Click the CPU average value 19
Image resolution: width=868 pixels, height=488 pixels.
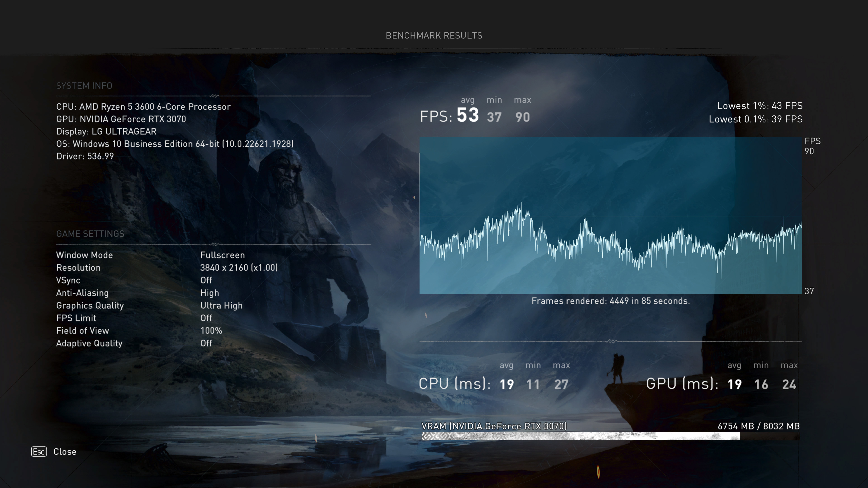(x=507, y=385)
